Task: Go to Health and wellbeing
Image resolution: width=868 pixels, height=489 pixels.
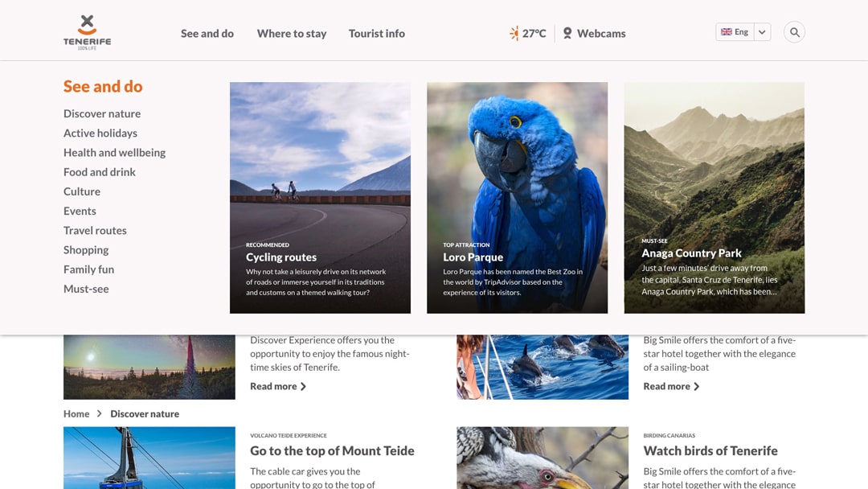Action: pos(115,152)
